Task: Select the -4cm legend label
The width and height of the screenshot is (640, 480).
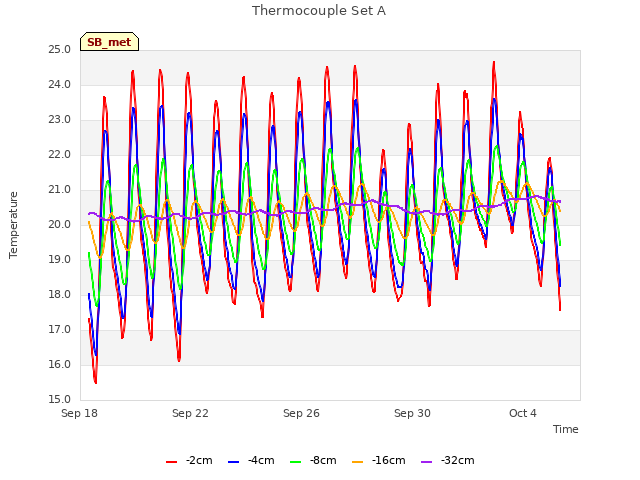Action: 261,460
